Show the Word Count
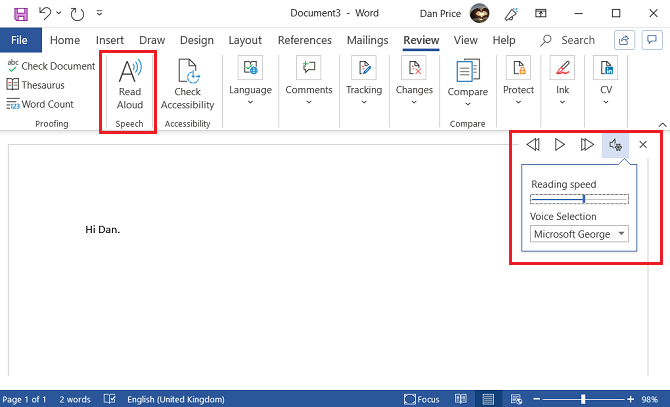The image size is (670, 407). (x=40, y=104)
